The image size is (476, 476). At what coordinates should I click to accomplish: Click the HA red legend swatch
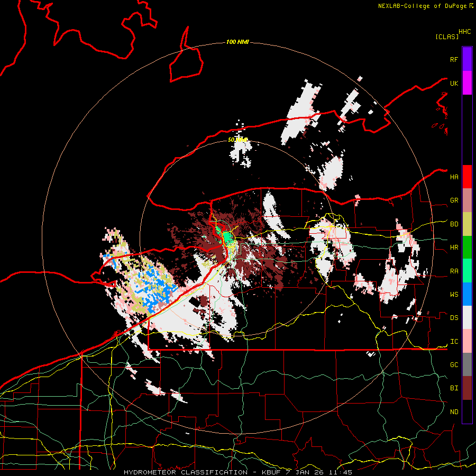pyautogui.click(x=467, y=177)
